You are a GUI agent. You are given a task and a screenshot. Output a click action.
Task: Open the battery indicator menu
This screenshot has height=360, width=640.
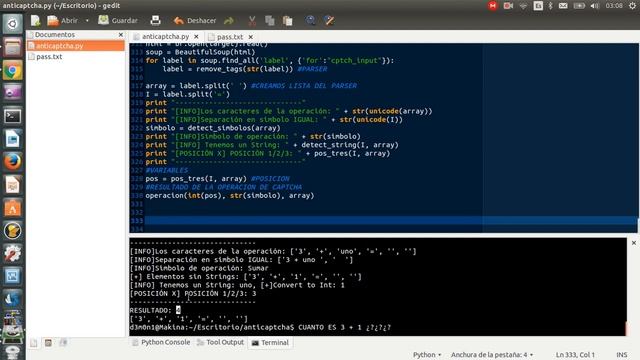tap(579, 6)
